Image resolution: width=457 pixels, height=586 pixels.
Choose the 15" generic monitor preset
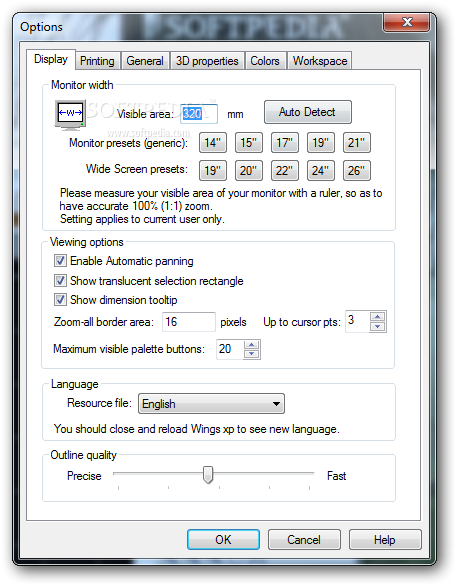[248, 142]
